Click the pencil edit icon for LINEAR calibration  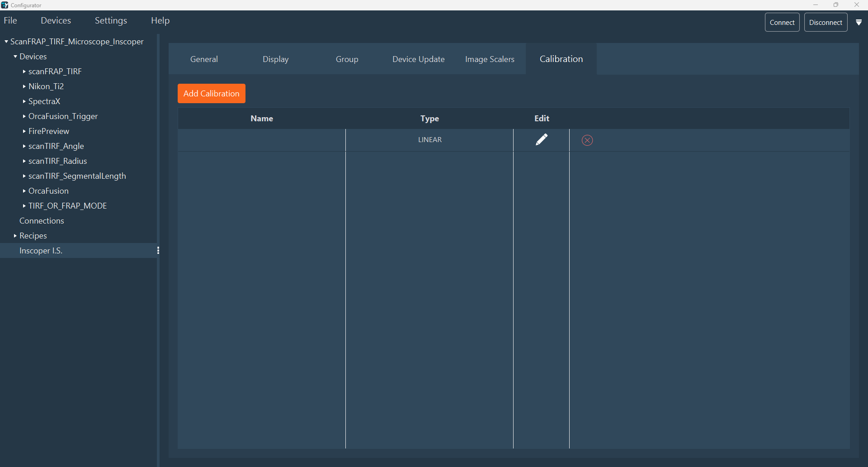tap(541, 140)
